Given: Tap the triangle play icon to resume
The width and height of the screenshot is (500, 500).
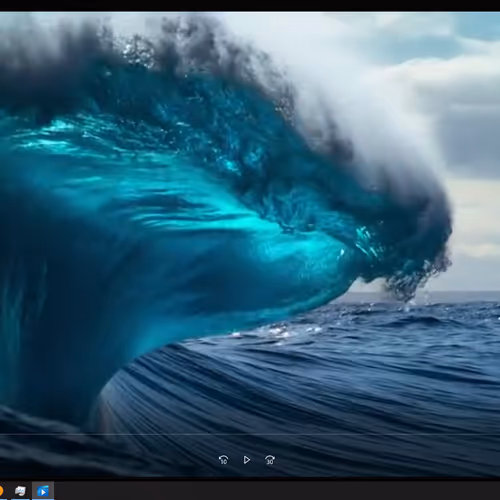Looking at the screenshot, I should point(247,460).
